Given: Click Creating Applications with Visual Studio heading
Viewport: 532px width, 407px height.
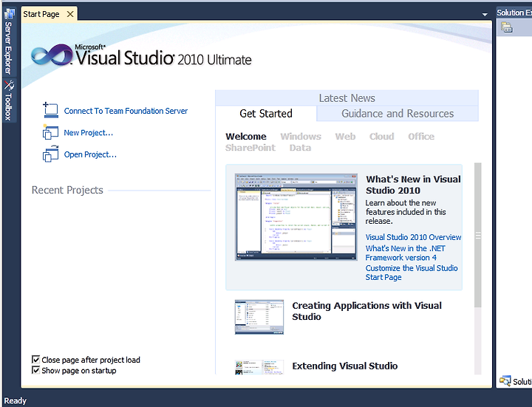Looking at the screenshot, I should coord(366,311).
